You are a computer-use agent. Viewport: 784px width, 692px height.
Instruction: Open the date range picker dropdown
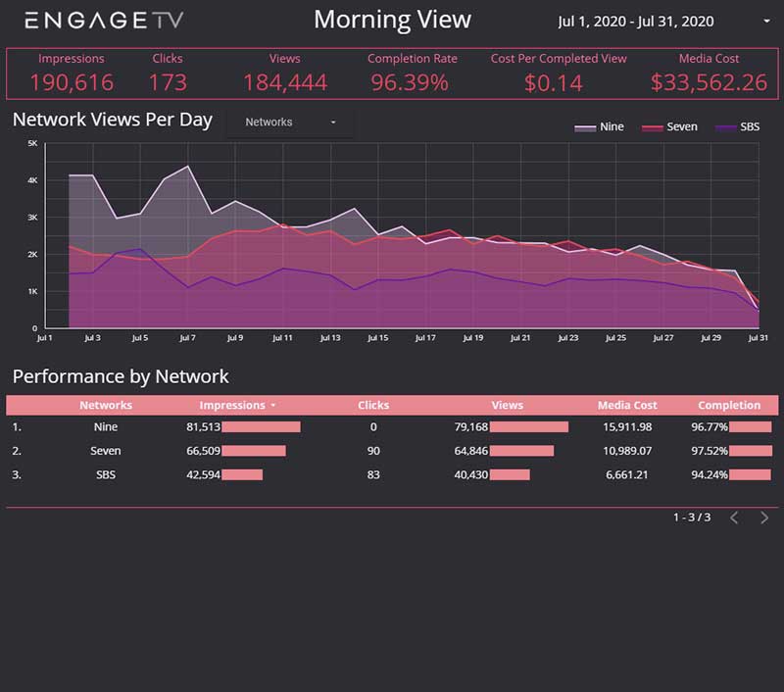pyautogui.click(x=635, y=22)
